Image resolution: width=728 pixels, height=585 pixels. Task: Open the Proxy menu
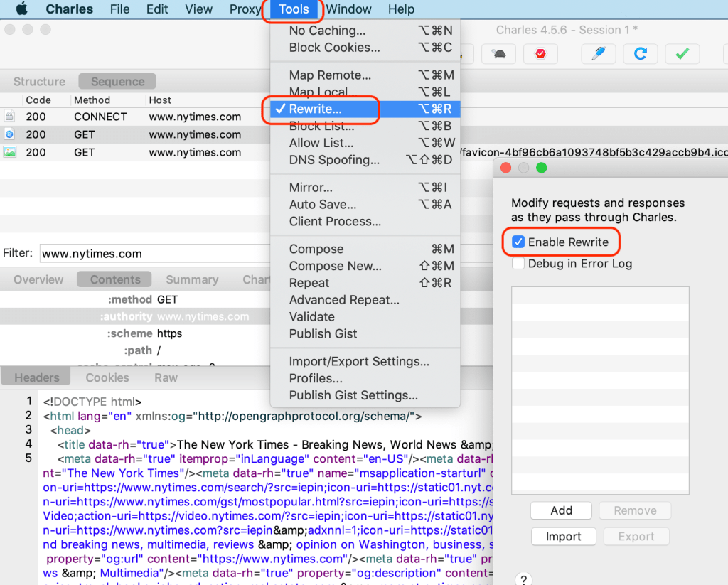[245, 9]
